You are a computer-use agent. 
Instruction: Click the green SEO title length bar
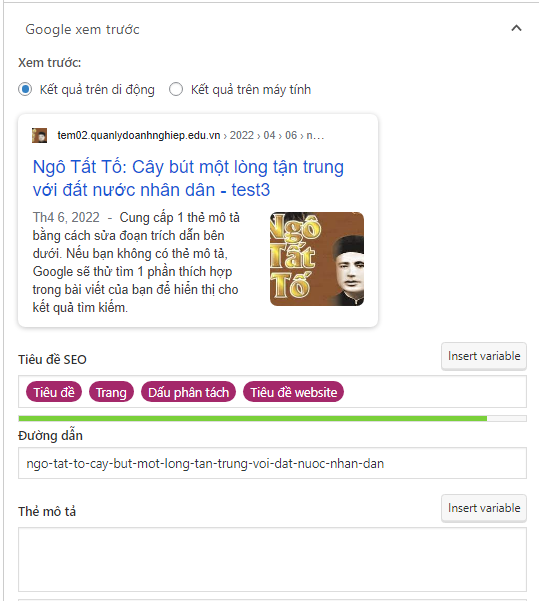(253, 419)
